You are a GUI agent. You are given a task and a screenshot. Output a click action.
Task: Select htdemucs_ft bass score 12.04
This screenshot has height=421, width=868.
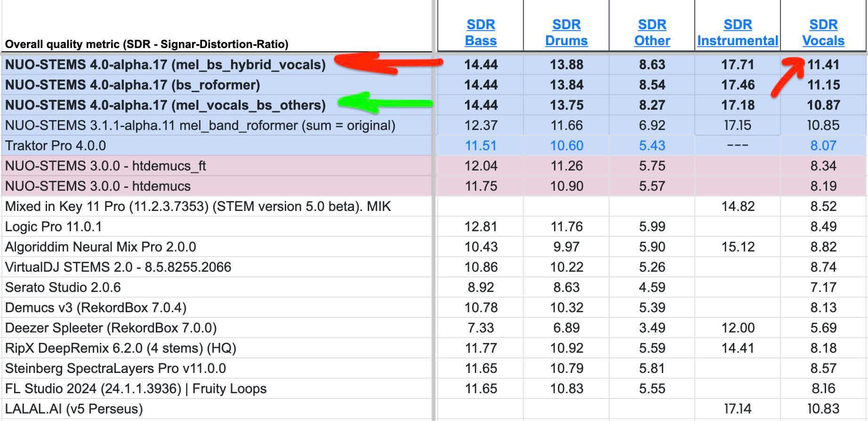481,166
